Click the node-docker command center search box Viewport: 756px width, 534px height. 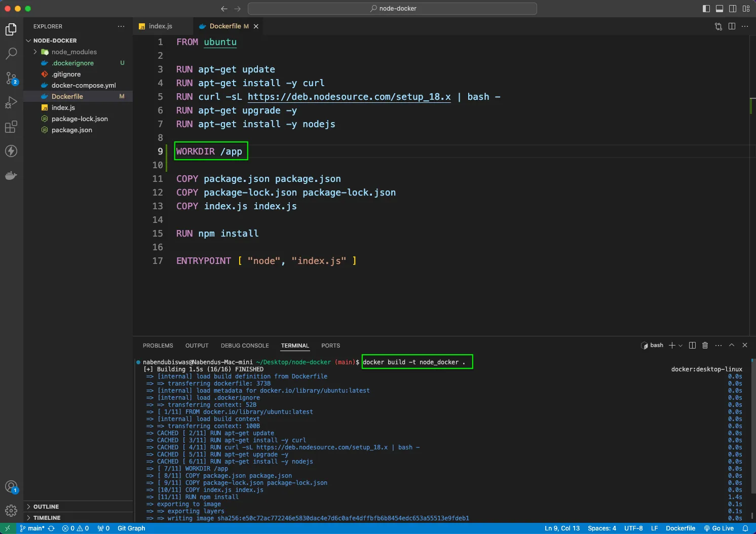pyautogui.click(x=392, y=9)
